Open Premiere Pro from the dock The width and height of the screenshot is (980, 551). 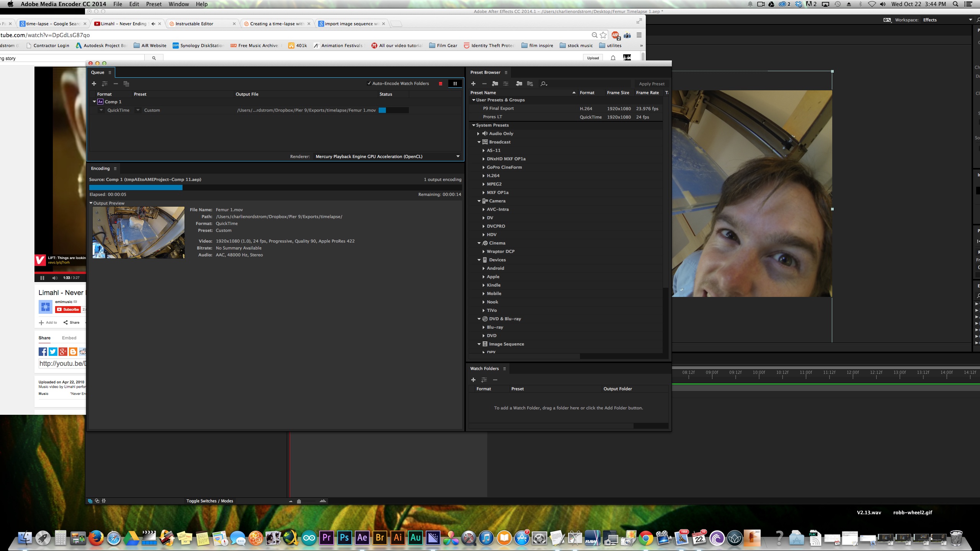(x=327, y=538)
